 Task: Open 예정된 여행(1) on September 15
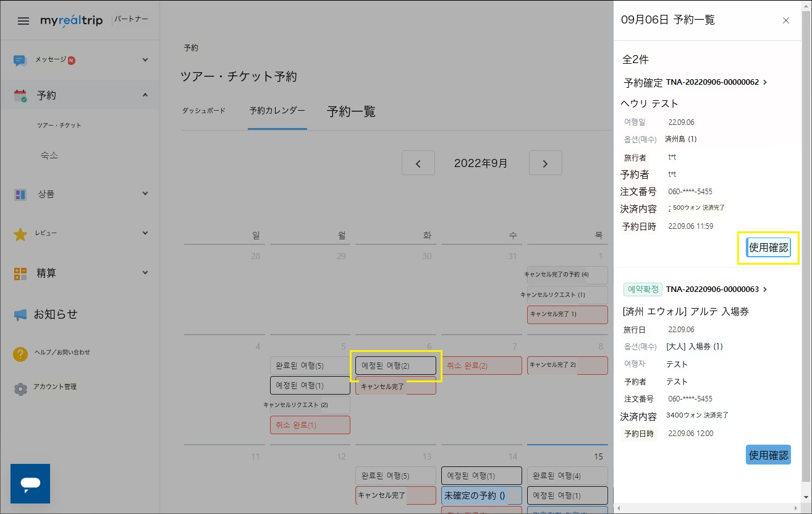567,495
